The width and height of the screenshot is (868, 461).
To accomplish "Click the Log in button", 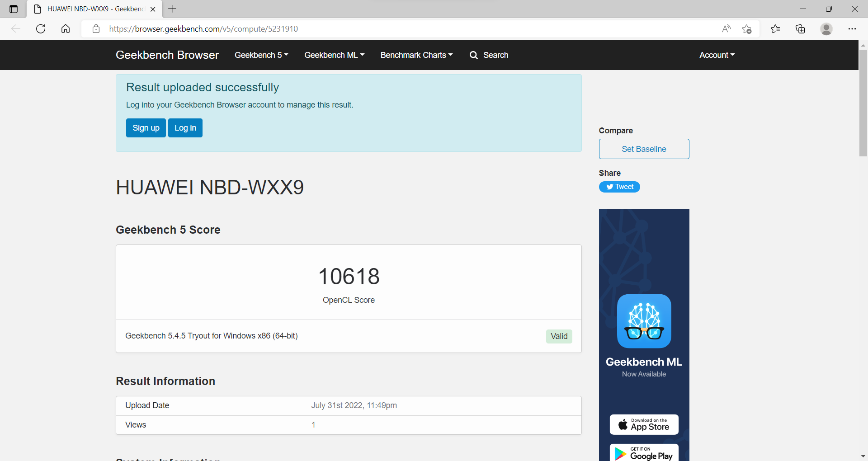I will [185, 128].
